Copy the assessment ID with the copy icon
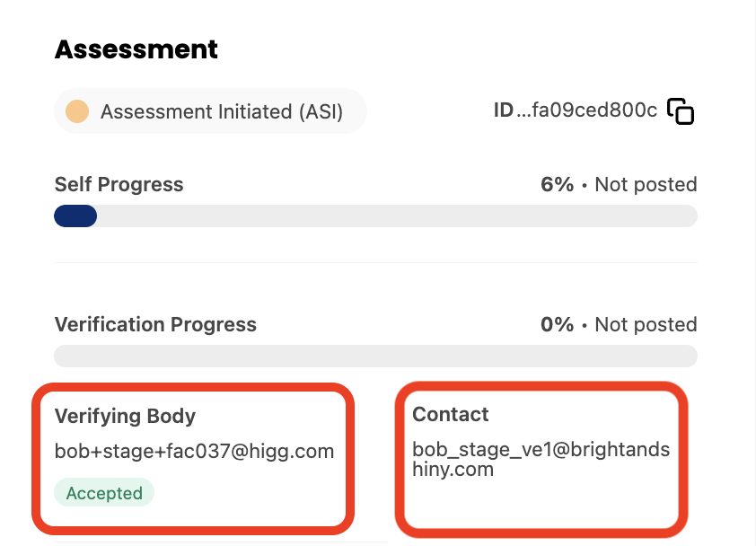The width and height of the screenshot is (756, 546). (681, 111)
